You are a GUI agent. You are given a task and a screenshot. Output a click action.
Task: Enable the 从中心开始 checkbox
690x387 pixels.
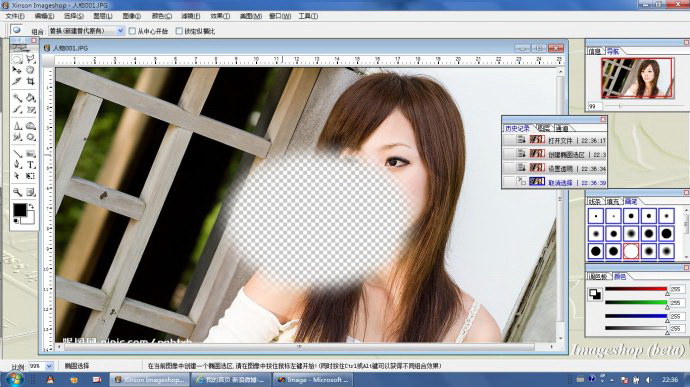pyautogui.click(x=132, y=31)
